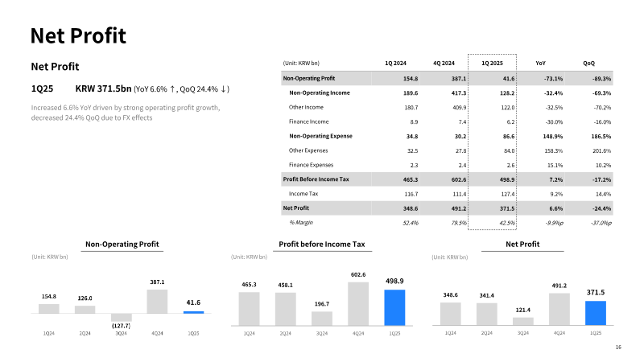Select the % Margin row label
Screen dimensions: 644x362
[300, 223]
